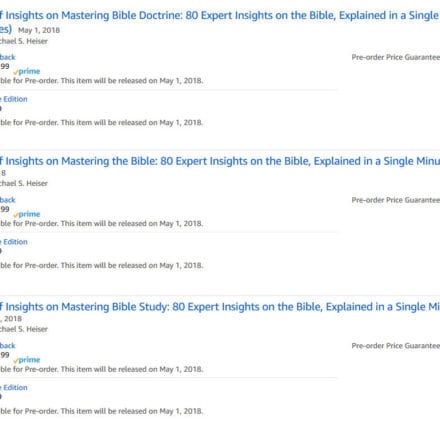Click the paperback price of the Bible Study book
Image resolution: width=440 pixels, height=440 pixels.
coord(5,355)
